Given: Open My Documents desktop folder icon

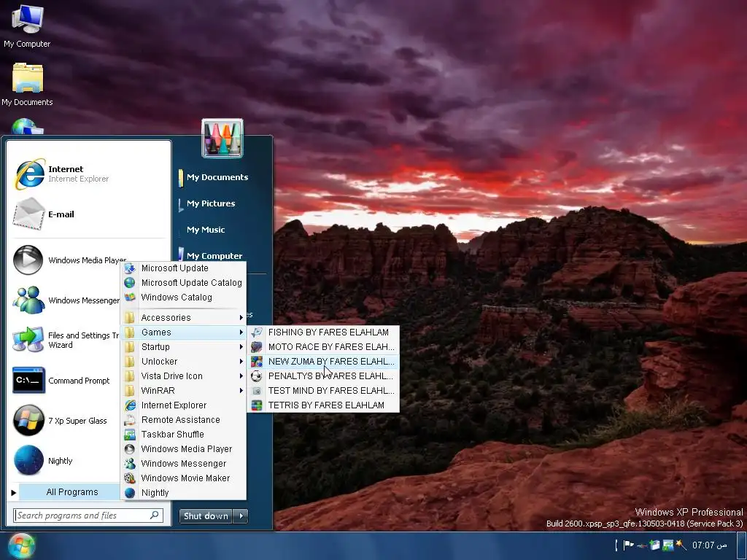Looking at the screenshot, I should pyautogui.click(x=27, y=85).
